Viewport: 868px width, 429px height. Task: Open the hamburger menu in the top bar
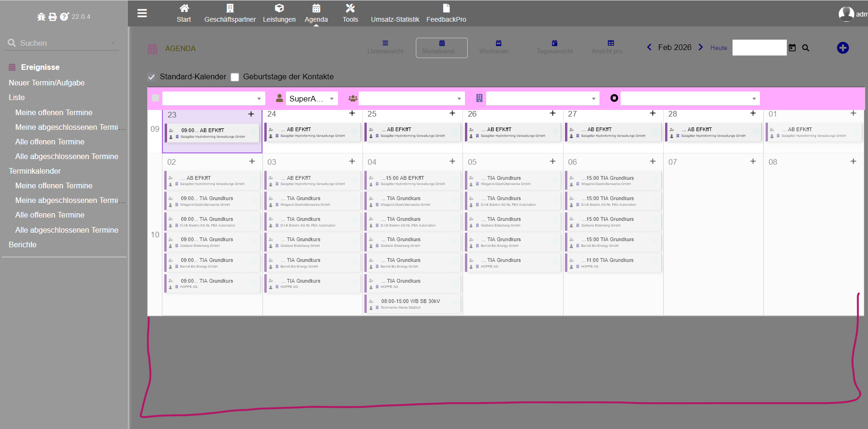[142, 13]
